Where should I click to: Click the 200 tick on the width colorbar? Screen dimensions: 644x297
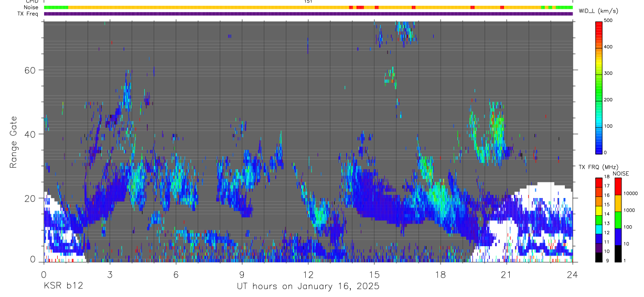(x=609, y=100)
